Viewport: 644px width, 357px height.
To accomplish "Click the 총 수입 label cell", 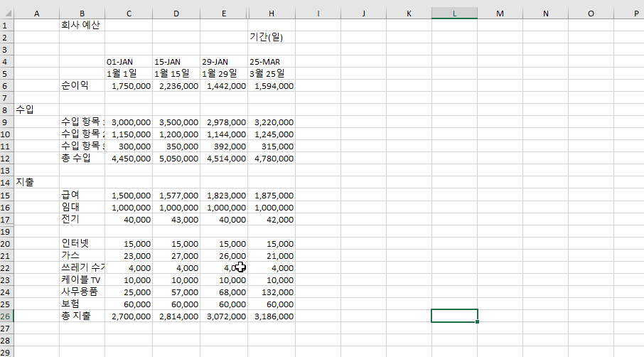I will pos(82,159).
